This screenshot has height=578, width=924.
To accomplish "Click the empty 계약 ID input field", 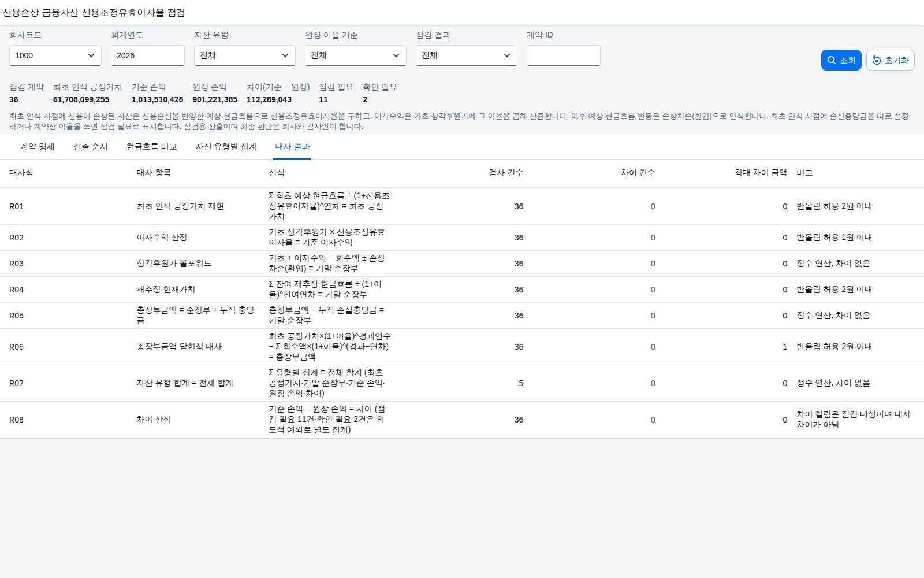I will [564, 55].
